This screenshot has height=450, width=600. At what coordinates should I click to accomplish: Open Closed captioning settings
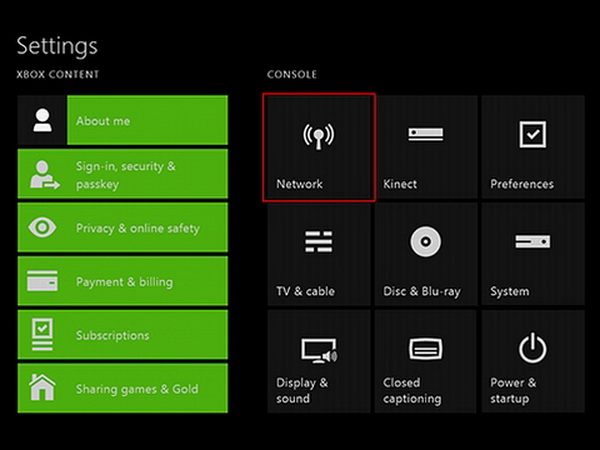426,361
